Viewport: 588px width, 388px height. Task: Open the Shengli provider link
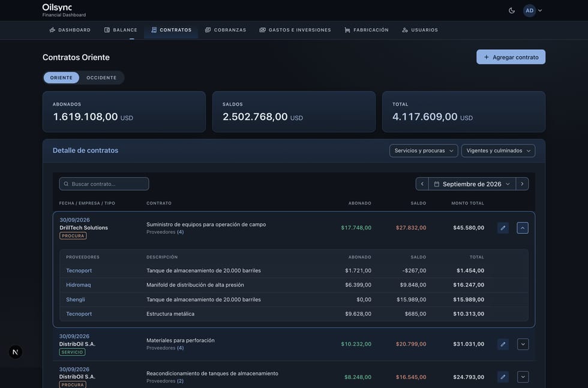76,299
